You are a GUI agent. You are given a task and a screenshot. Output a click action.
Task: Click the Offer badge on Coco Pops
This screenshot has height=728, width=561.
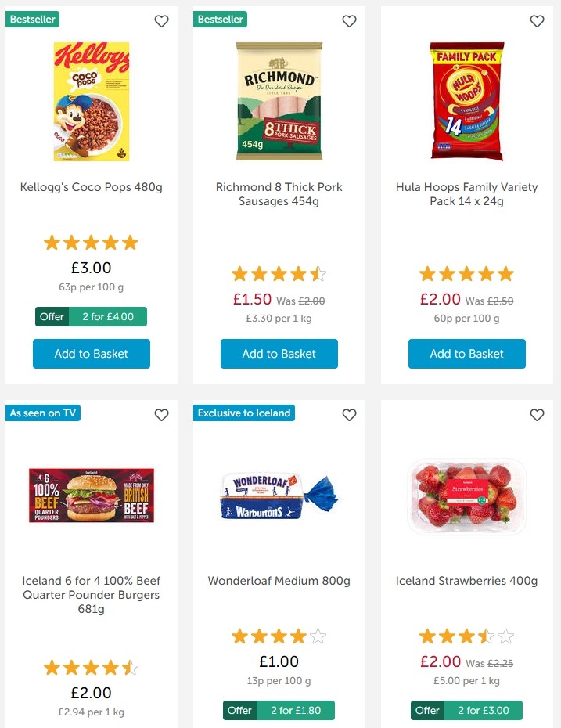(x=52, y=316)
